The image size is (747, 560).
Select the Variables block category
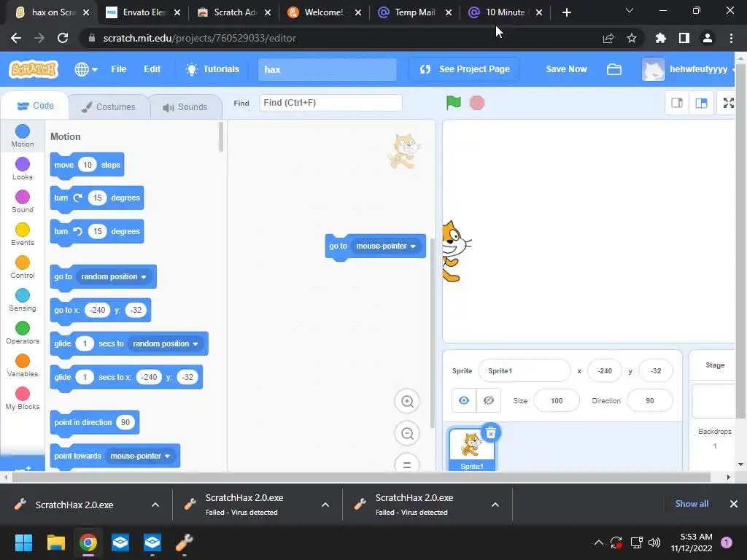click(x=23, y=366)
